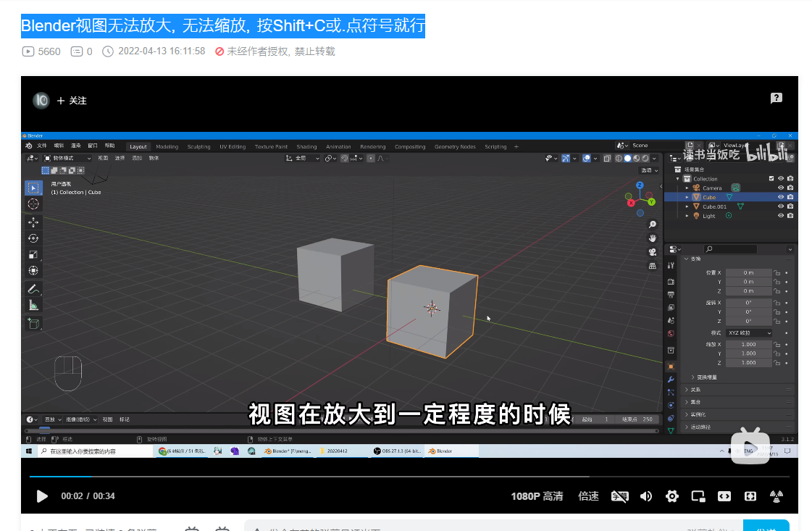This screenshot has height=531, width=812.
Task: Open the Modifier wrench properties tab
Action: (x=671, y=379)
